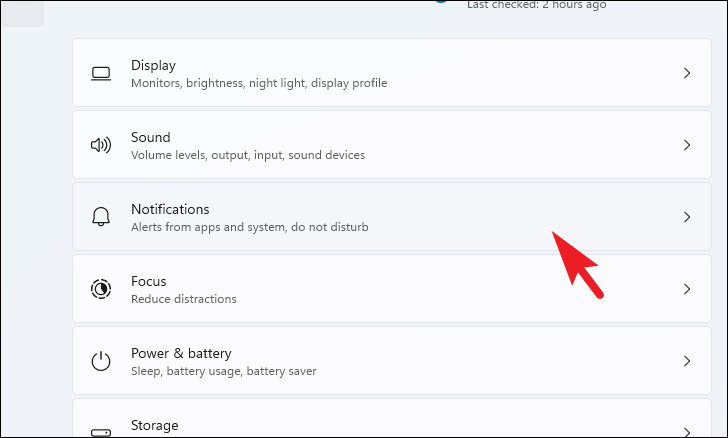Open the Display title text
This screenshot has height=438, width=728.
pyautogui.click(x=153, y=65)
